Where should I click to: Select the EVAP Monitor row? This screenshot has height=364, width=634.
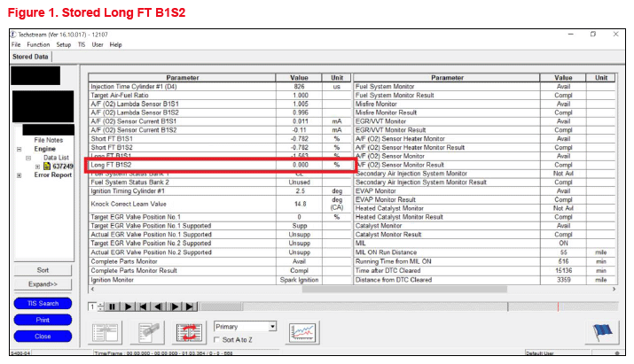point(484,191)
